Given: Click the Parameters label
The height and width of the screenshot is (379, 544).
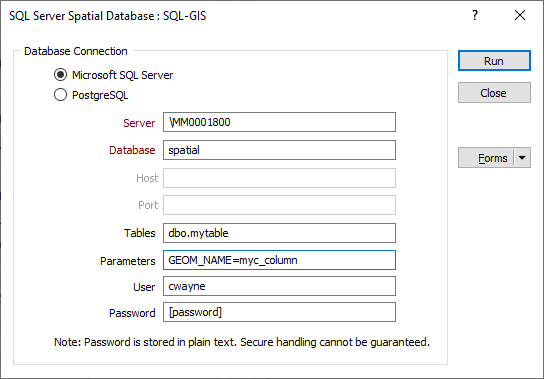Looking at the screenshot, I should point(128,261).
